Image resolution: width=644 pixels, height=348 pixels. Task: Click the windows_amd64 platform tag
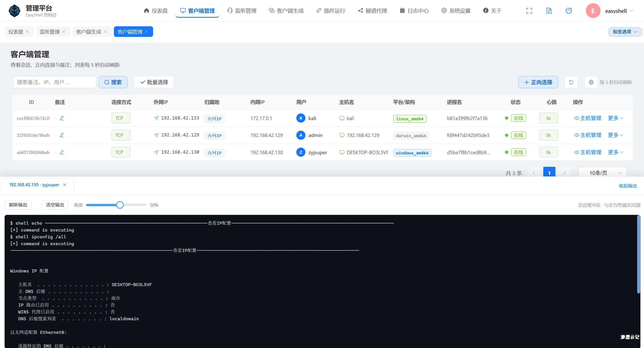(412, 153)
